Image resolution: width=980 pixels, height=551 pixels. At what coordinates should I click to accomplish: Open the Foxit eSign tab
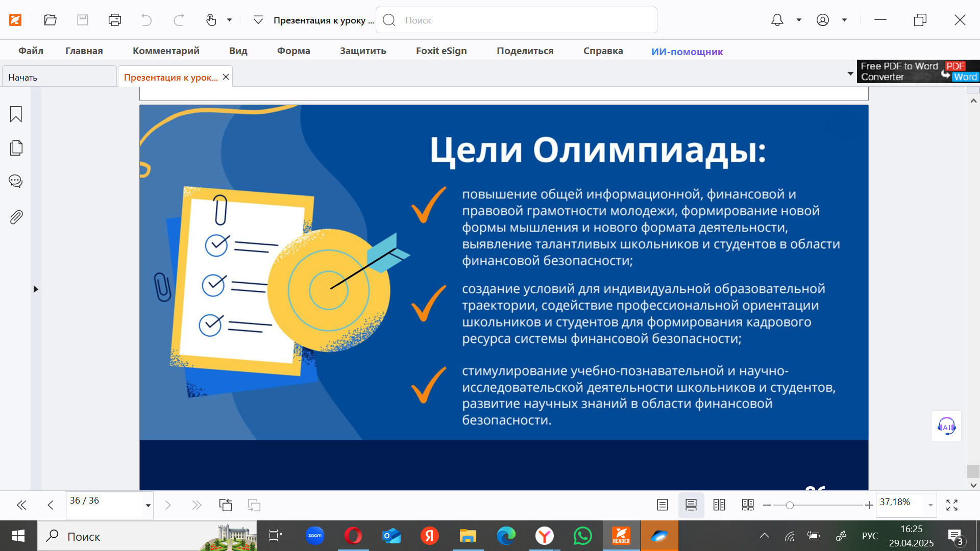tap(442, 51)
